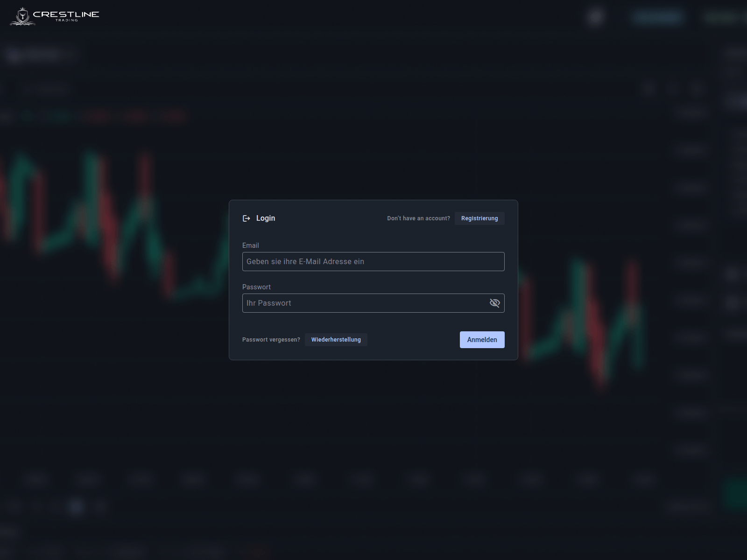Image resolution: width=747 pixels, height=560 pixels.
Task: Open Wiederherstellung for password recovery
Action: (x=336, y=340)
